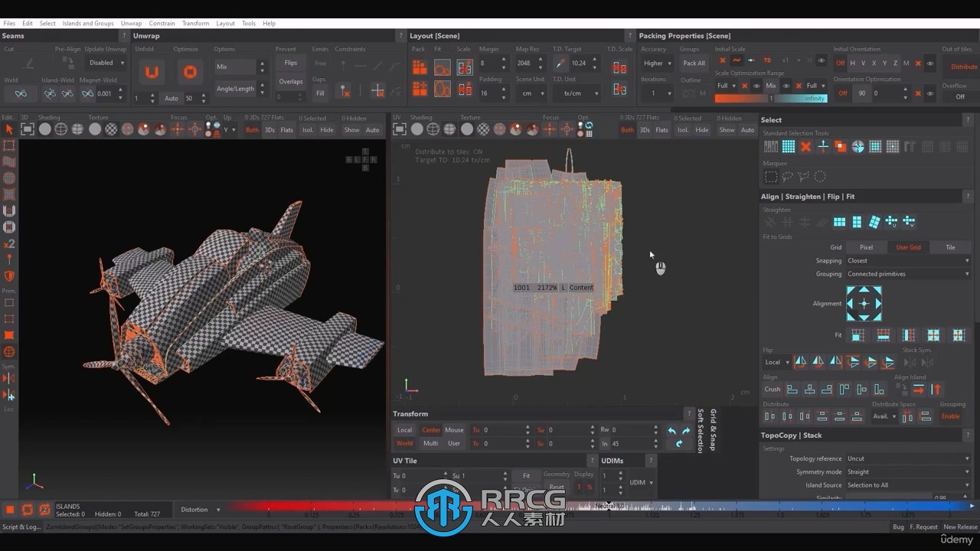Click the top T.D. Scale icon

[x=619, y=68]
